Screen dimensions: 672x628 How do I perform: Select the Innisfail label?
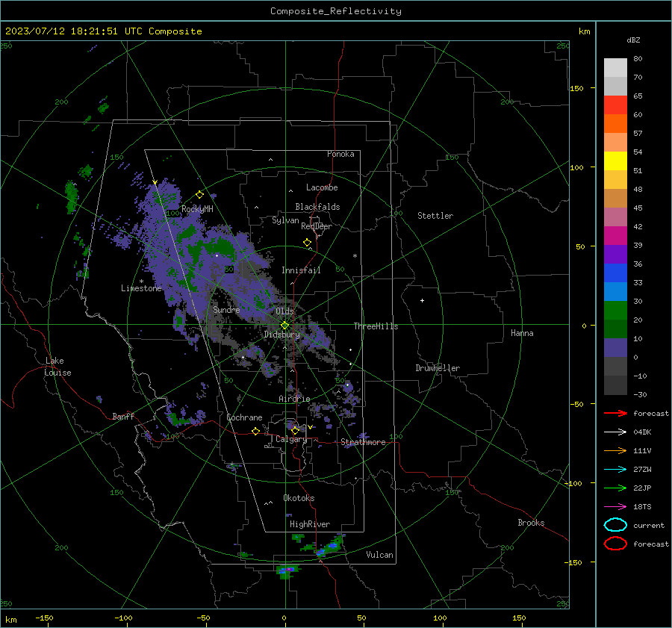301,270
